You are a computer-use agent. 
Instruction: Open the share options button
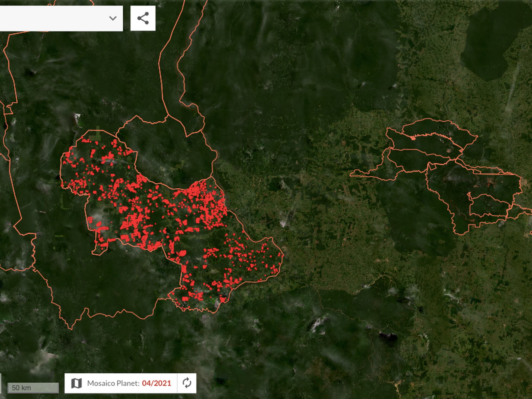[143, 18]
